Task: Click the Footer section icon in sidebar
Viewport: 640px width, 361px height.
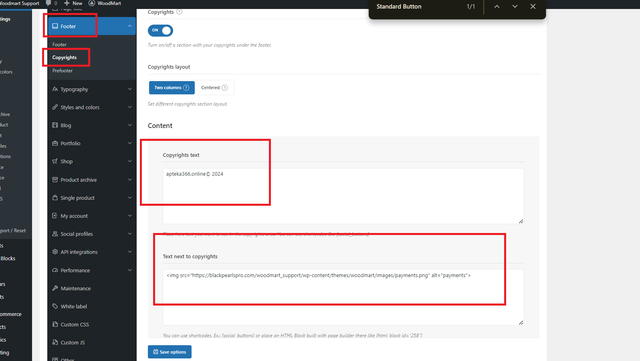Action: (55, 26)
